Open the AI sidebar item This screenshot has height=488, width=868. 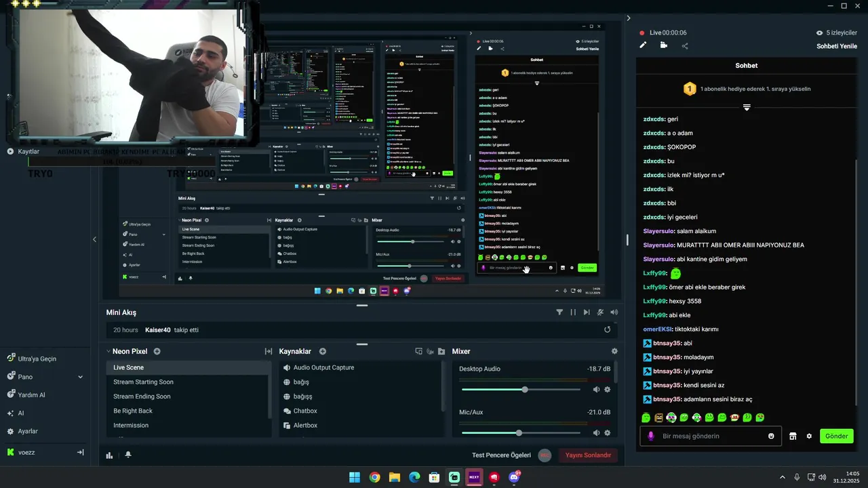coord(16,413)
